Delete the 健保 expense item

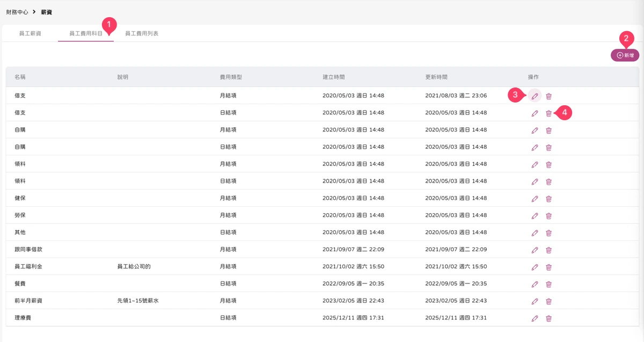tap(548, 199)
